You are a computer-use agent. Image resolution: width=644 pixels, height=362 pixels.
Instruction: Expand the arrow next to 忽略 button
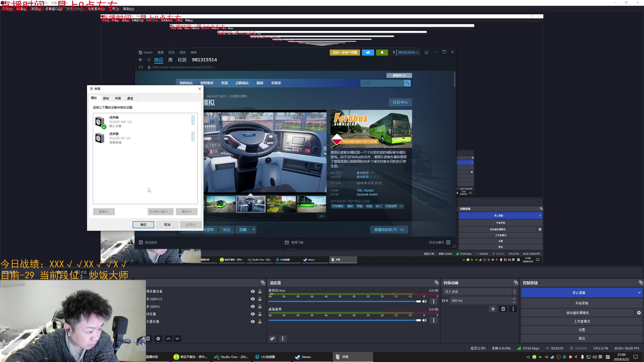click(254, 230)
